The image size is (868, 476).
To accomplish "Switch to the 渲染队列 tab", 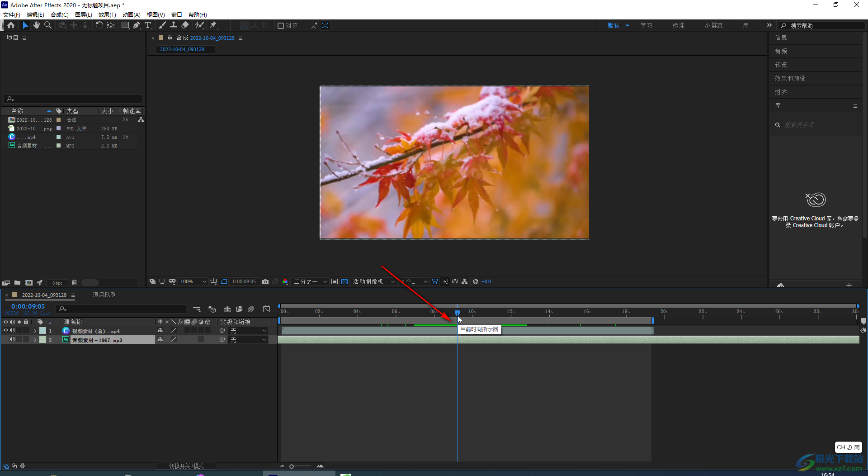I will (x=104, y=295).
